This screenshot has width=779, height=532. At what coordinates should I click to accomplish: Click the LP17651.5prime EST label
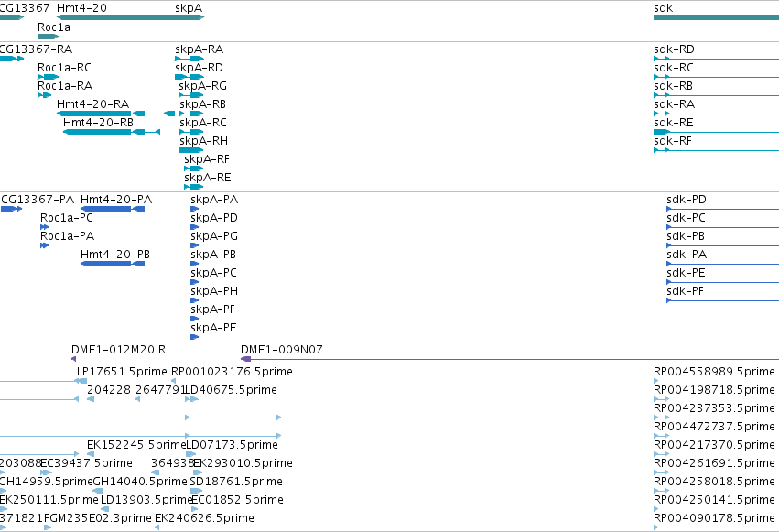tap(122, 372)
